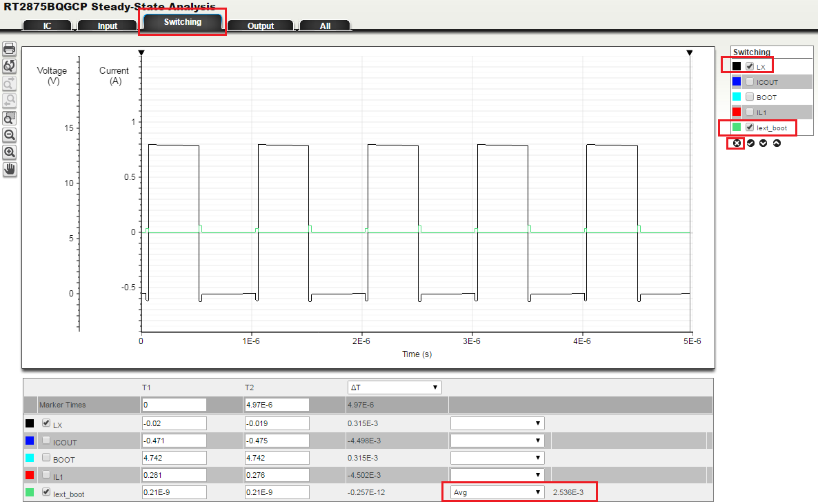The width and height of the screenshot is (818, 504).
Task: Click the select-all checkmark icon in the Switching panel
Action: [750, 143]
